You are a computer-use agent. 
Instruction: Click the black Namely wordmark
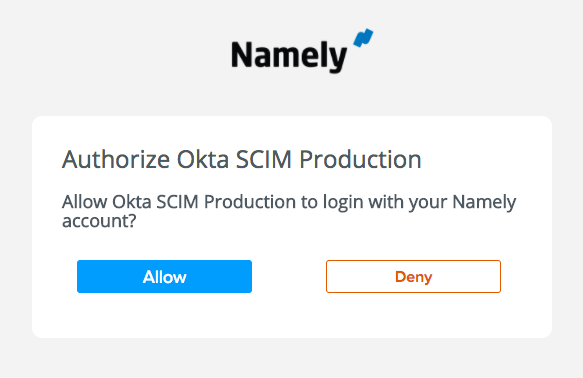click(x=289, y=56)
